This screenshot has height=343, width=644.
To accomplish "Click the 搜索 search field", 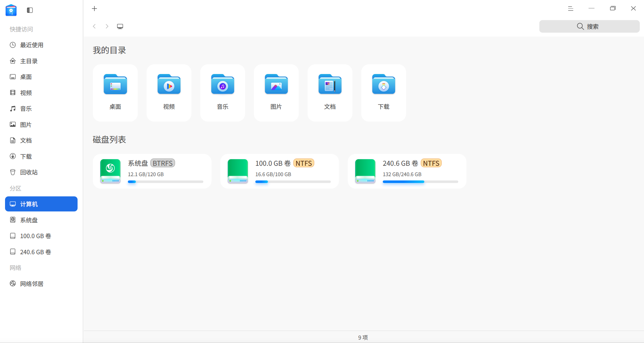I will 589,26.
